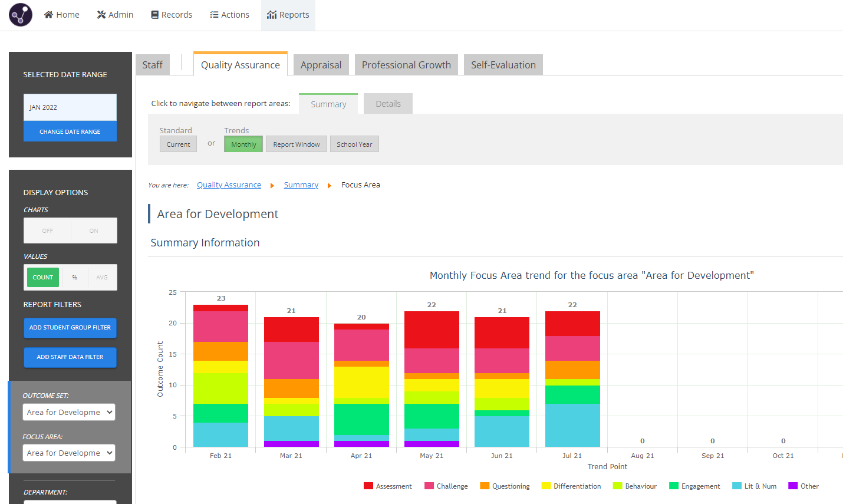Click the purple Other legend swatch
Image resolution: width=843 pixels, height=504 pixels.
[x=793, y=486]
